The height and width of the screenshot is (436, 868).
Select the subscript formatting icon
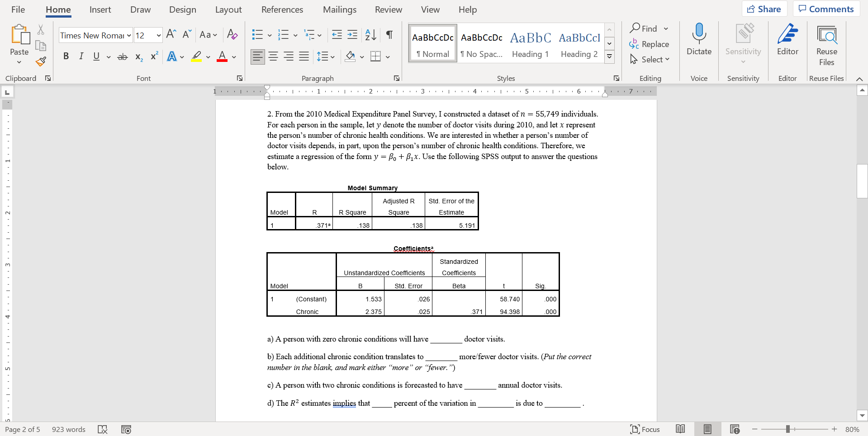point(138,56)
